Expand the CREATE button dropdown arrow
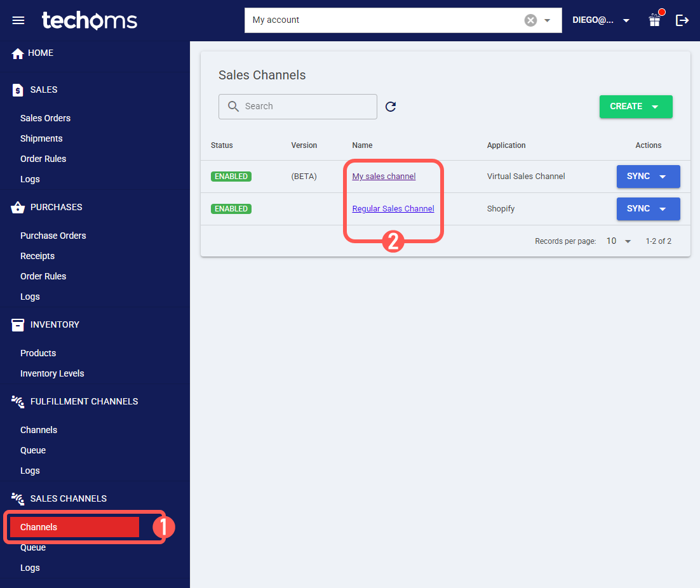The image size is (700, 588). [655, 107]
